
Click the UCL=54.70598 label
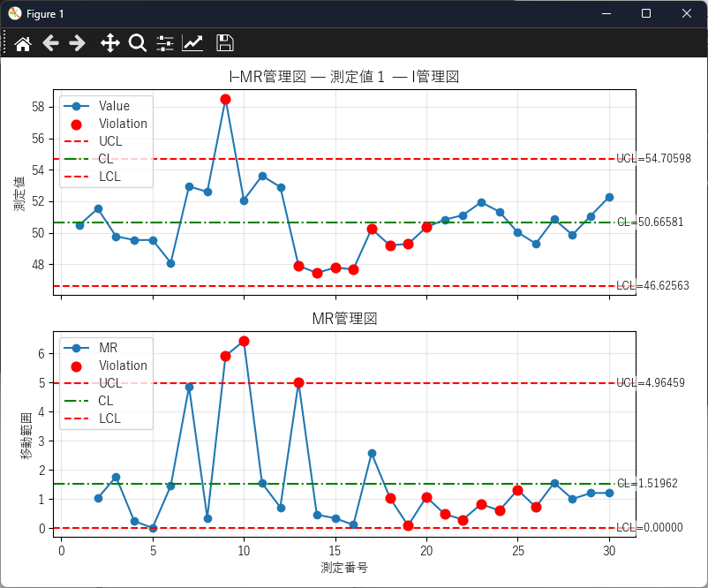(653, 159)
